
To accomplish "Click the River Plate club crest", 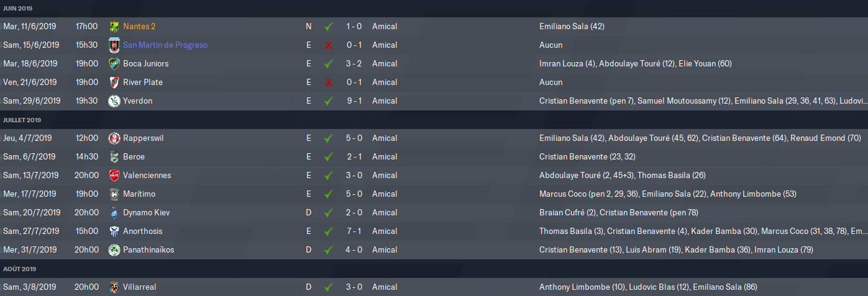I will coord(114,83).
